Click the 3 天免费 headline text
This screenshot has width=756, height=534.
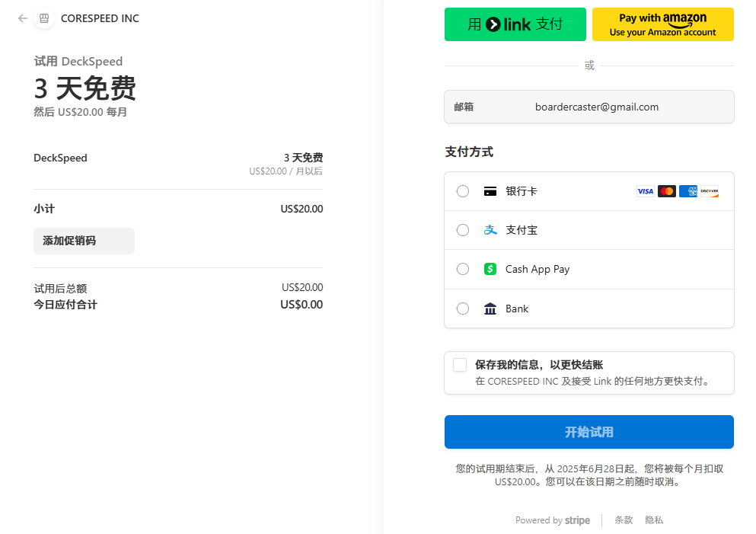(x=85, y=88)
